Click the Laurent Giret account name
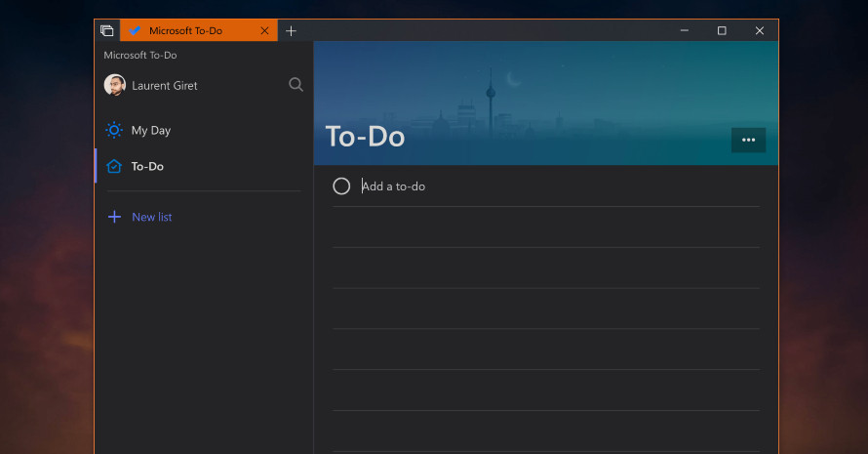Viewport: 868px width, 454px height. [165, 85]
